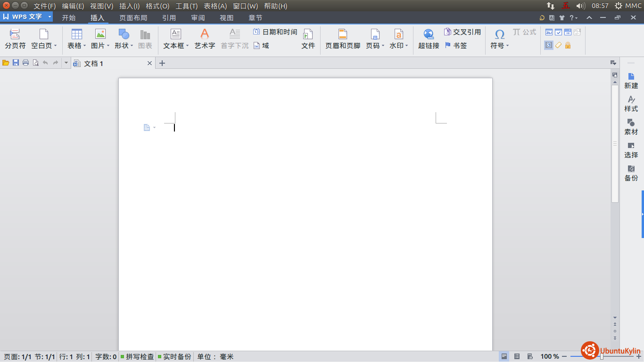Toggle the protect form lock icon
This screenshot has width=644, height=362.
pos(568,45)
